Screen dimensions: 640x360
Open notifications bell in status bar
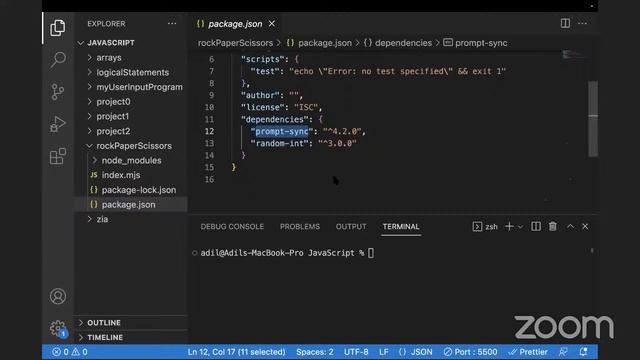(x=583, y=352)
